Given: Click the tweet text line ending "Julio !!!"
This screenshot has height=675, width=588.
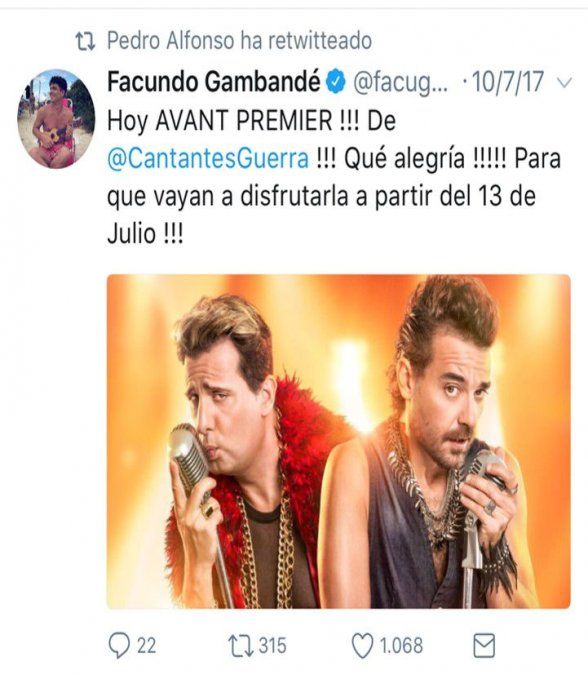Looking at the screenshot, I should click(x=145, y=234).
